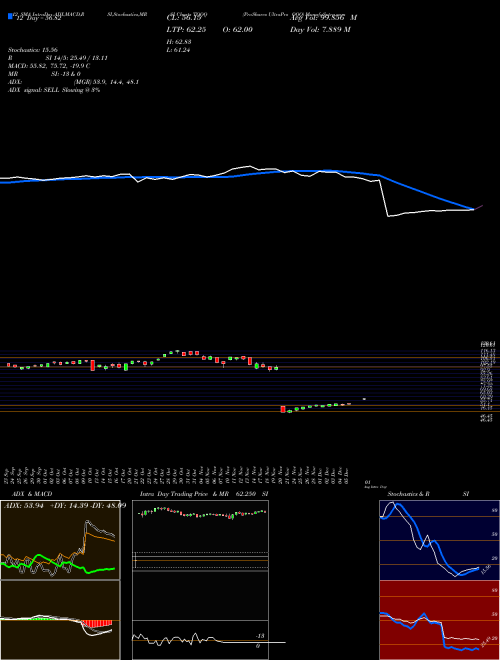Click the 'ADX: 53.94' value in ADX panel
The height and width of the screenshot is (660, 500).
coord(24,505)
